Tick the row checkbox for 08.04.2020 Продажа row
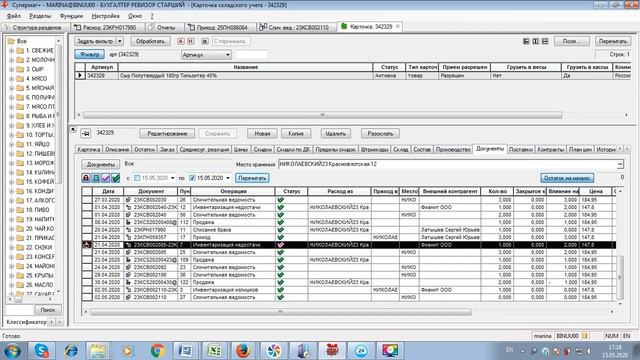 pyautogui.click(x=87, y=222)
